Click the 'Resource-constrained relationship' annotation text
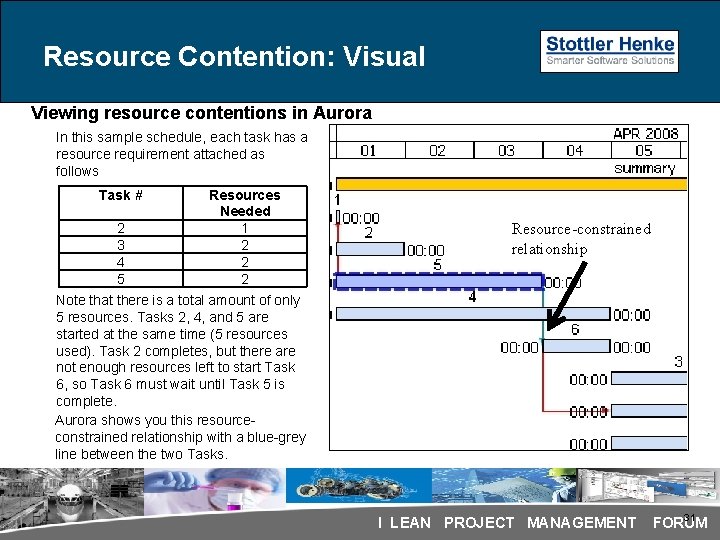The image size is (720, 540). pos(581,239)
